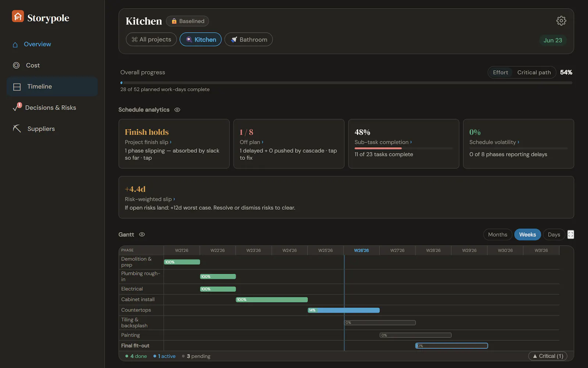This screenshot has width=588, height=368.
Task: Switch progress mode to Critical path
Action: [534, 72]
